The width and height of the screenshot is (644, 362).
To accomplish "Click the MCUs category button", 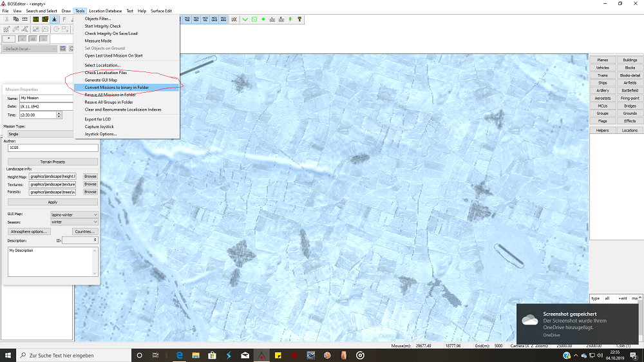I will 603,106.
